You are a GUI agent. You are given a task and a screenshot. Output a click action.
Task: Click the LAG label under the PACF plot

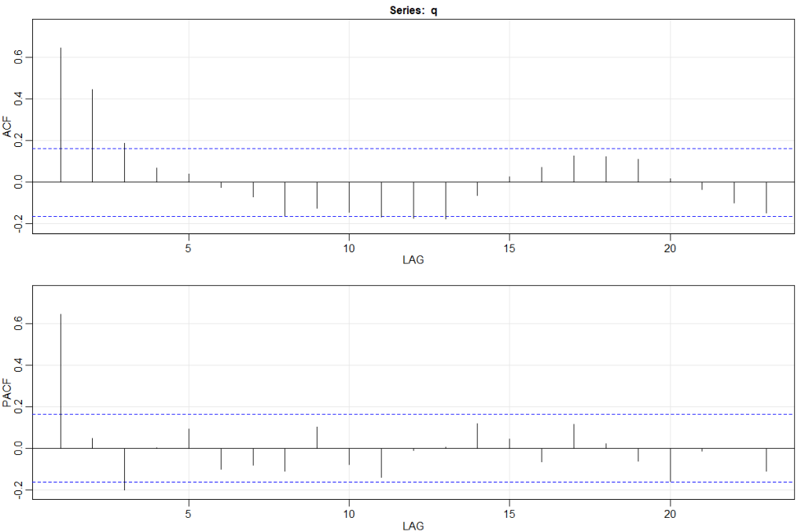(x=412, y=526)
